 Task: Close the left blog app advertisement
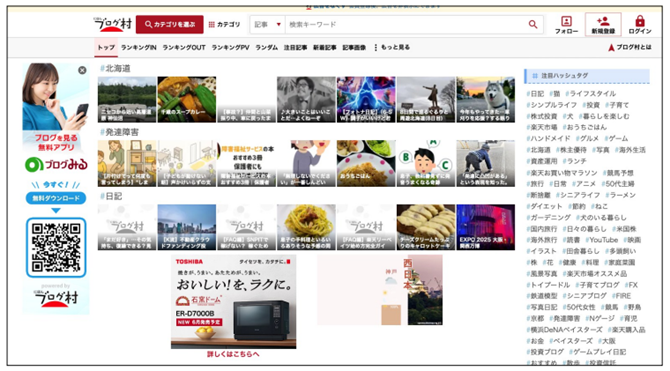[x=82, y=70]
